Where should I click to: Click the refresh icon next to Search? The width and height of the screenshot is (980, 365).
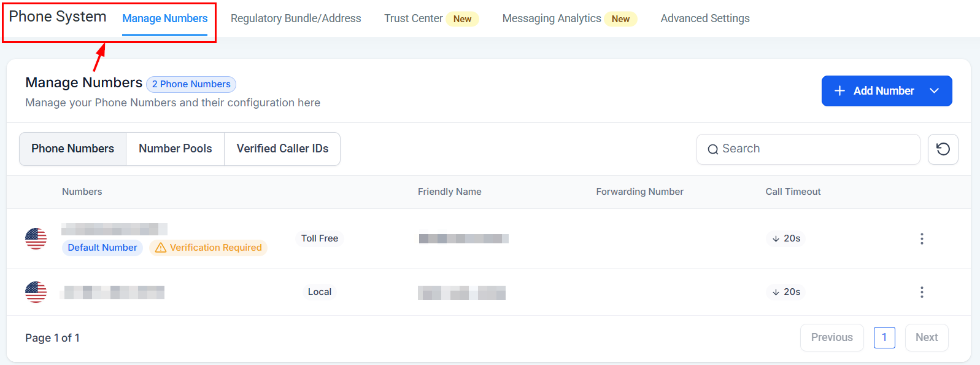943,149
